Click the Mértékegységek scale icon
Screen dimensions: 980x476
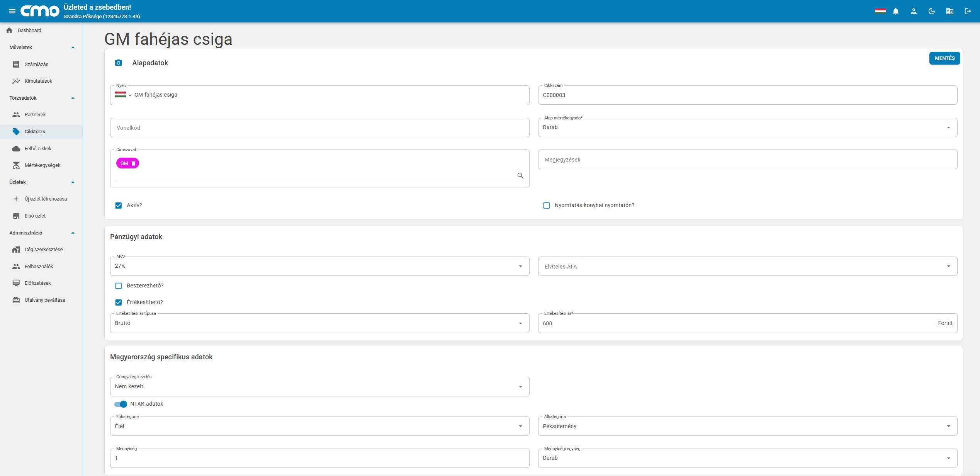(x=16, y=165)
